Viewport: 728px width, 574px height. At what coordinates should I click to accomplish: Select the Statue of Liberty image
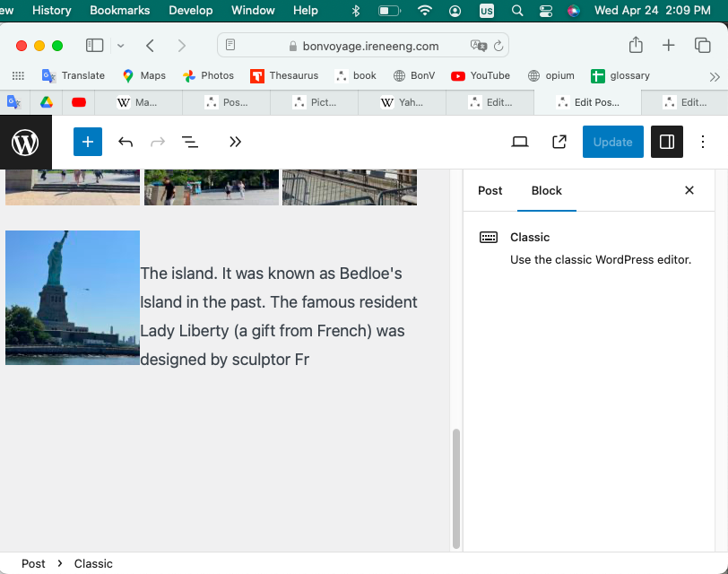[x=73, y=298]
